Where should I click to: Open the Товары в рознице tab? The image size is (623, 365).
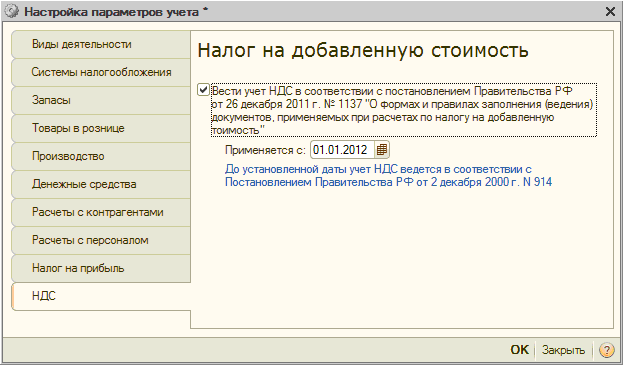pyautogui.click(x=101, y=128)
